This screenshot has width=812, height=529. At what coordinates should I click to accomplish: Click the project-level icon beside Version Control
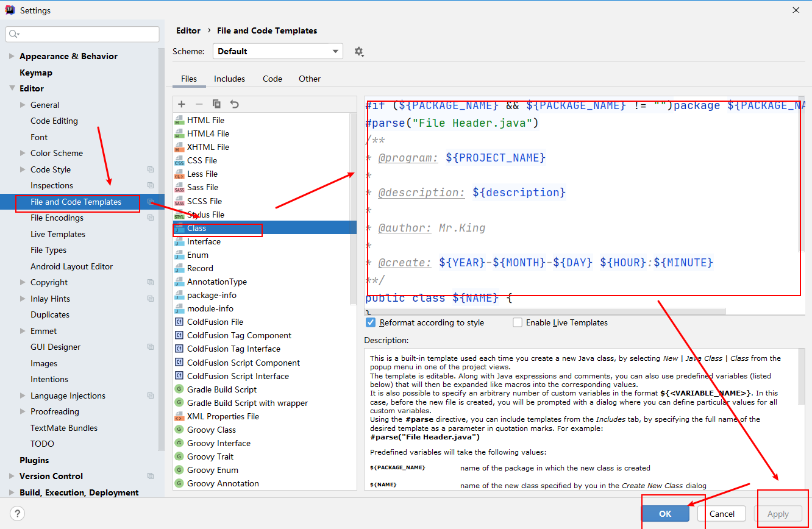pyautogui.click(x=151, y=476)
